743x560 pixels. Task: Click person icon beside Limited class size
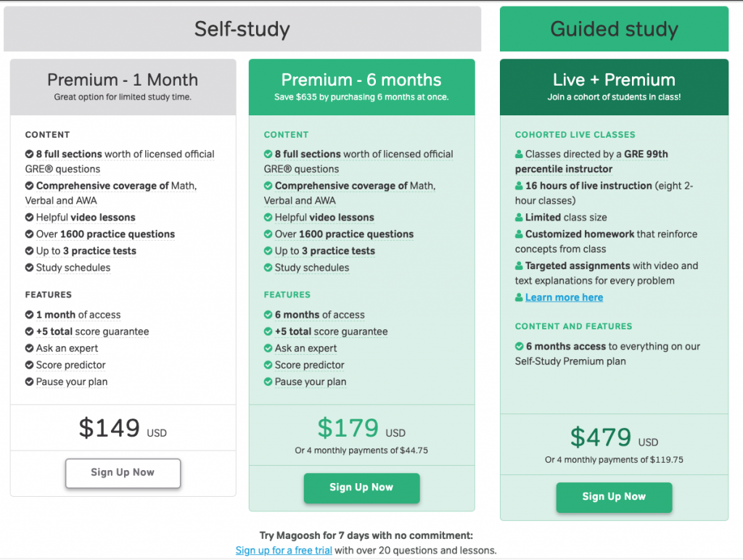click(x=519, y=218)
